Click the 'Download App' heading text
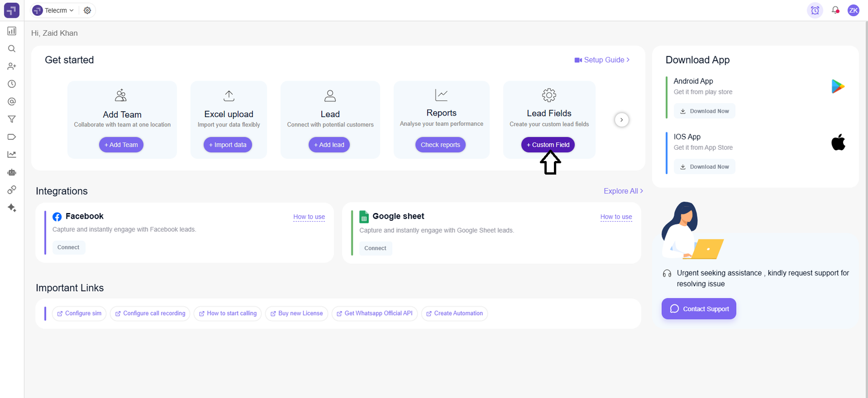 [x=698, y=60]
